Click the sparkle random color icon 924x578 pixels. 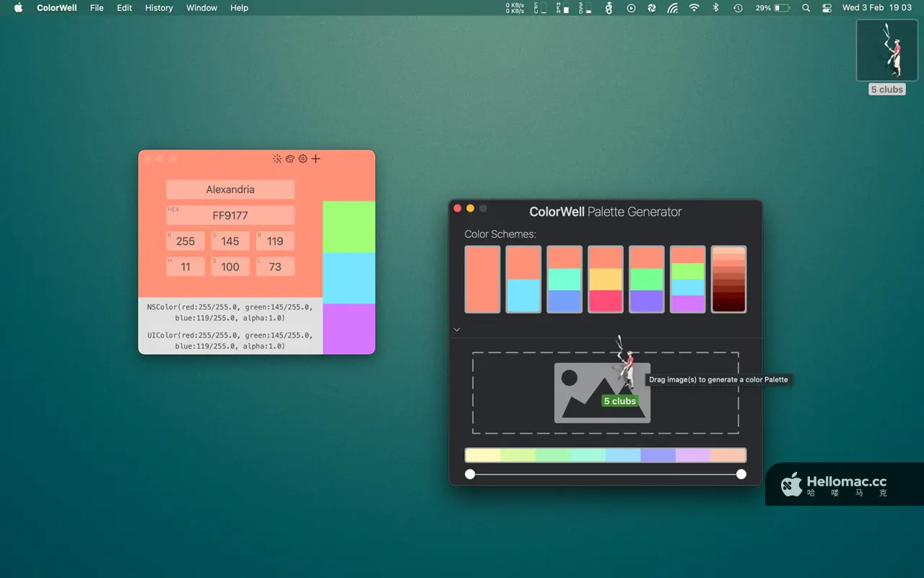coord(277,159)
